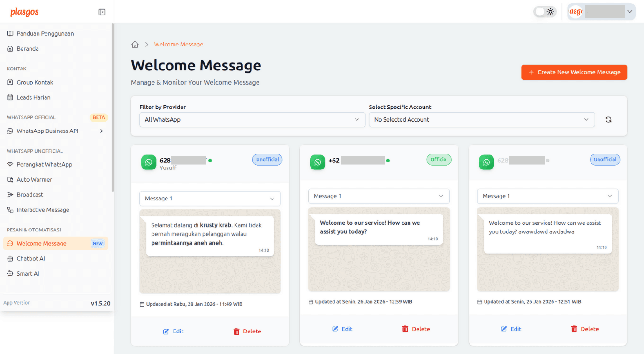Select Auto Warmer feature

coord(36,179)
